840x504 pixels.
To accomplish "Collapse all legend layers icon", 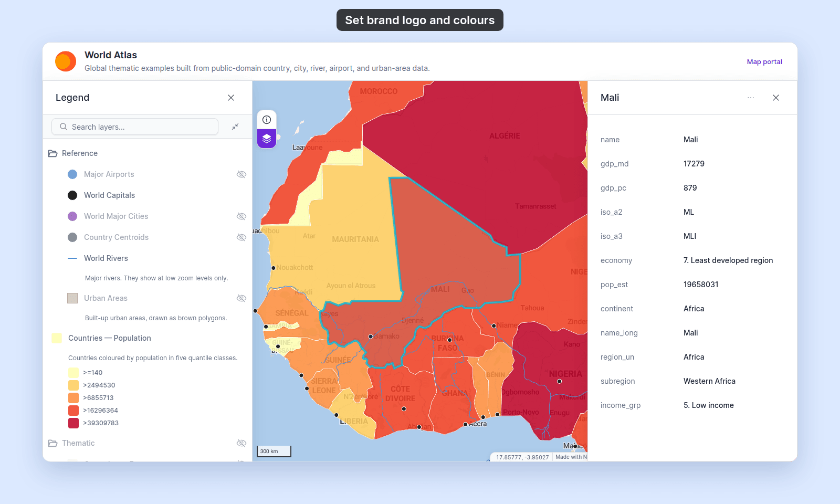I will coord(235,127).
